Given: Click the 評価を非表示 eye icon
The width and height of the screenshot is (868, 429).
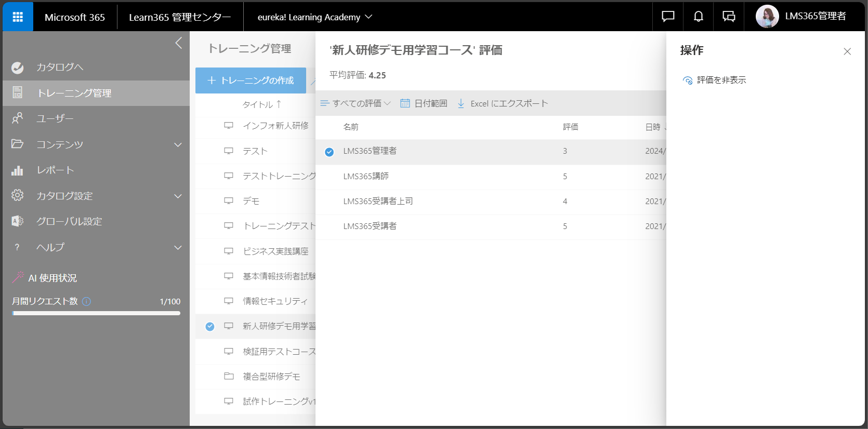Looking at the screenshot, I should (x=688, y=80).
